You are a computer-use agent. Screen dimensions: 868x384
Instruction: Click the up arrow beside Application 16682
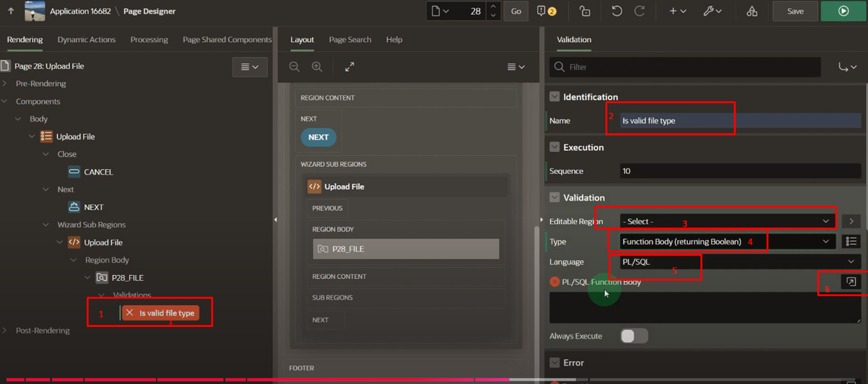click(11, 11)
